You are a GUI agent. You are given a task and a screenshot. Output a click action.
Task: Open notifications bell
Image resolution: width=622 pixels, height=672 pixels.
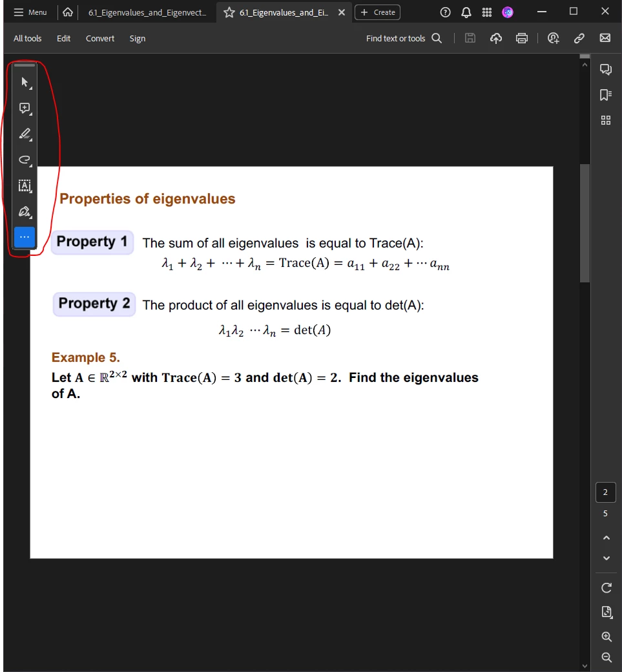point(466,12)
